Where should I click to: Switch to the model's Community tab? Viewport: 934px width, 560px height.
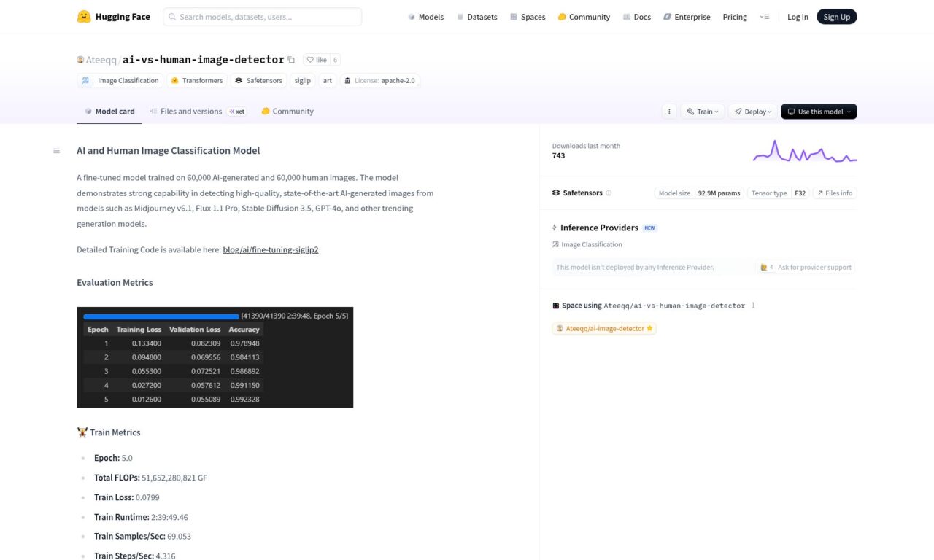287,112
